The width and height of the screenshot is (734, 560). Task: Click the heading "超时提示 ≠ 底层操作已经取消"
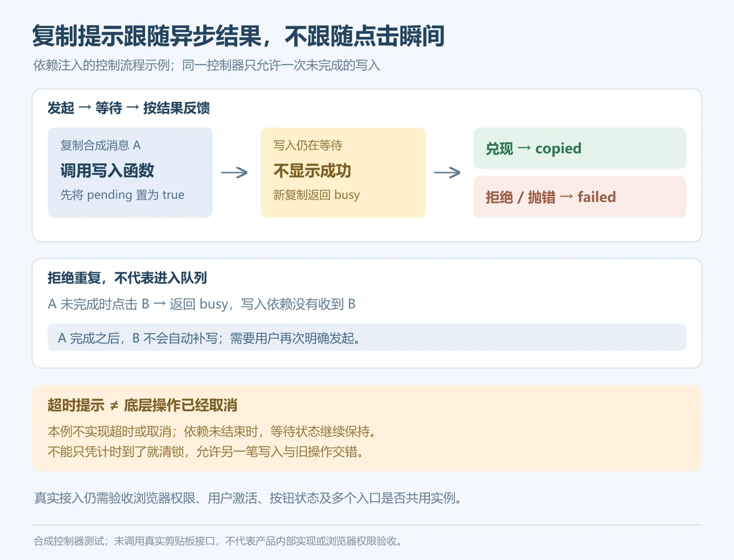click(143, 405)
